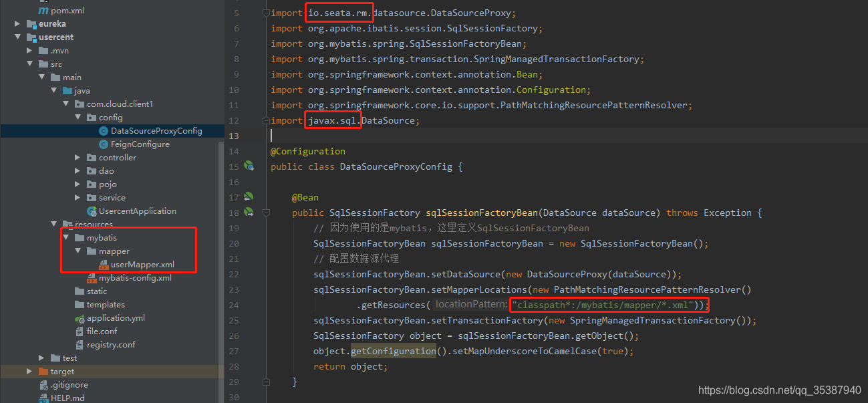Select the mybatis-config.xml entry
Image resolution: width=868 pixels, height=403 pixels.
coord(135,278)
